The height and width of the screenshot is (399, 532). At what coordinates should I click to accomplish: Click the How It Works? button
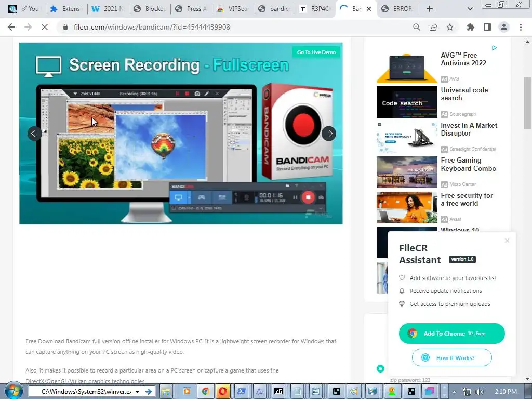451,357
